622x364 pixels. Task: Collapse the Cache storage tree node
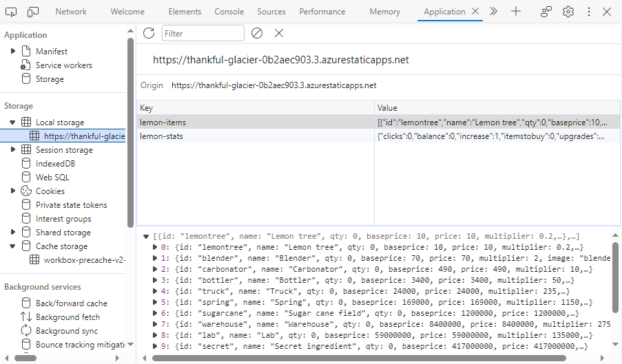click(x=12, y=246)
